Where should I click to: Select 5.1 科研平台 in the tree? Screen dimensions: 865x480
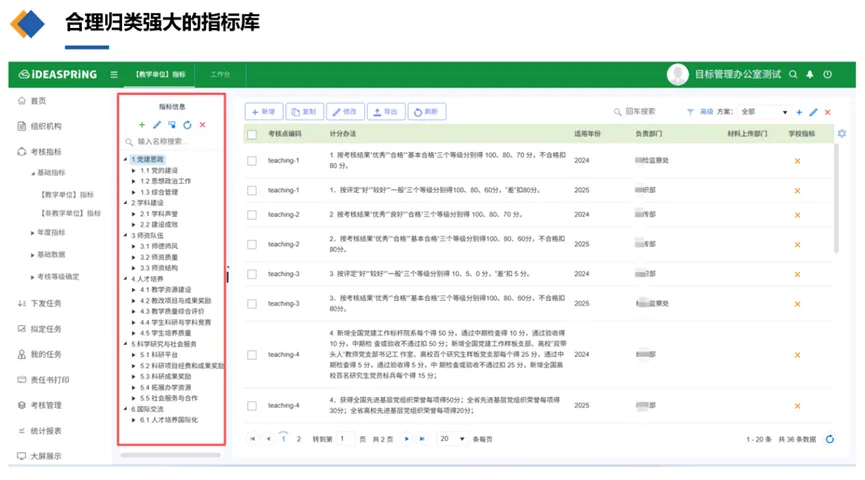coord(159,355)
